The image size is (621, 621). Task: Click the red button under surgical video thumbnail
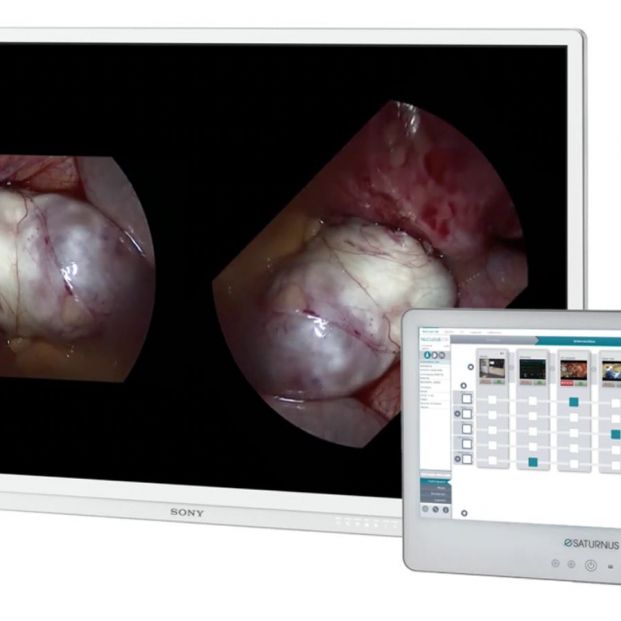click(x=567, y=383)
